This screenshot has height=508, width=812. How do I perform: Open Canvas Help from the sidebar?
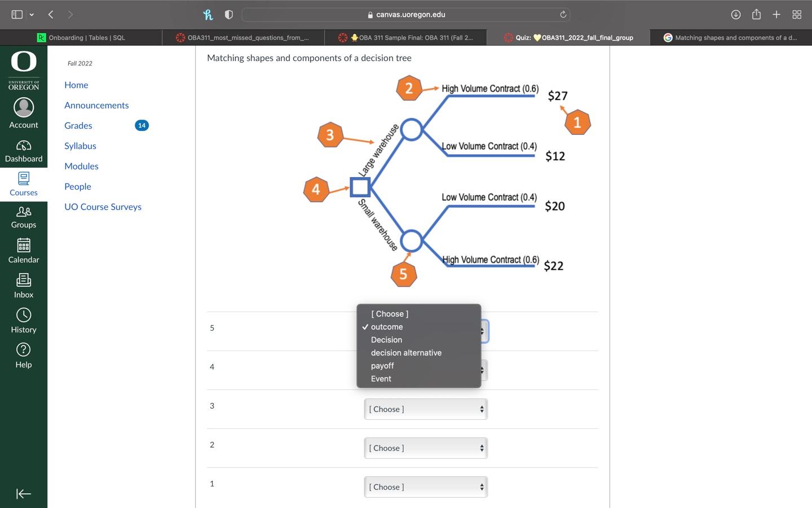pos(23,354)
